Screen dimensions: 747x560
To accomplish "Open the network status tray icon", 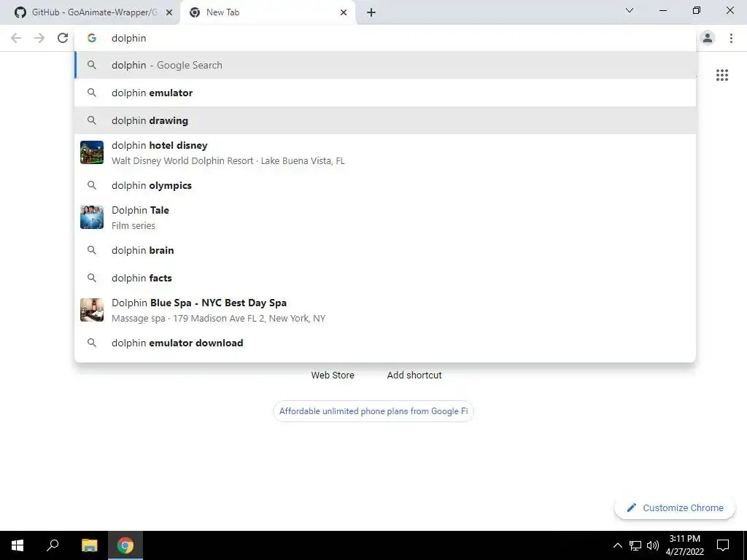I will tap(635, 545).
